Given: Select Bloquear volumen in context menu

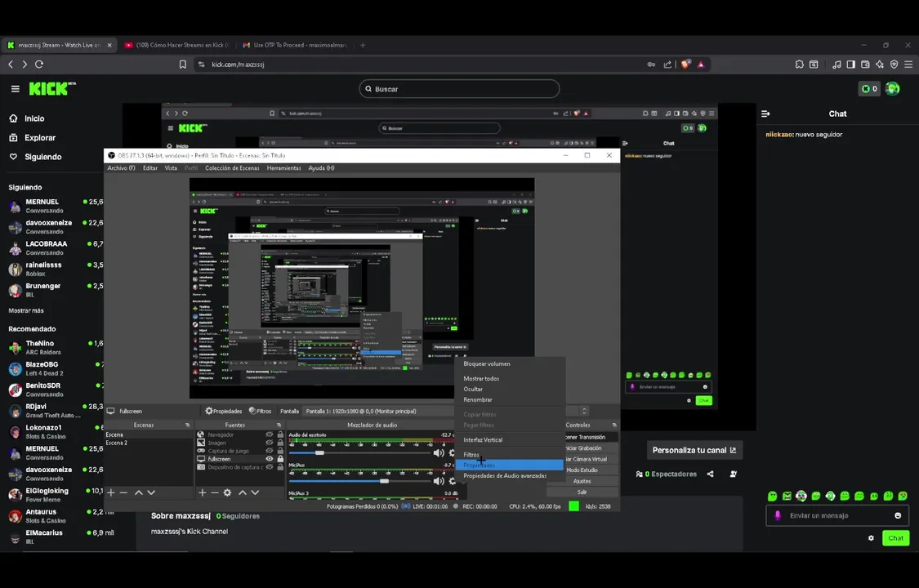Looking at the screenshot, I should tap(487, 363).
